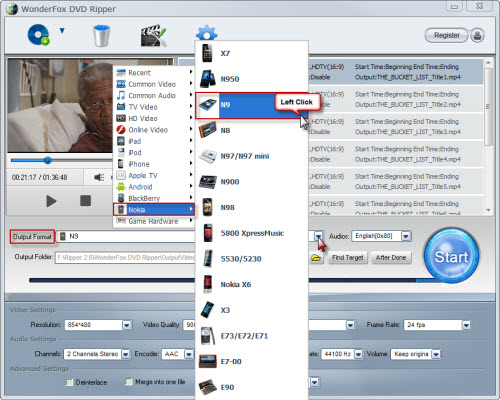Open the Common Video category
The image size is (500, 400).
tap(154, 84)
